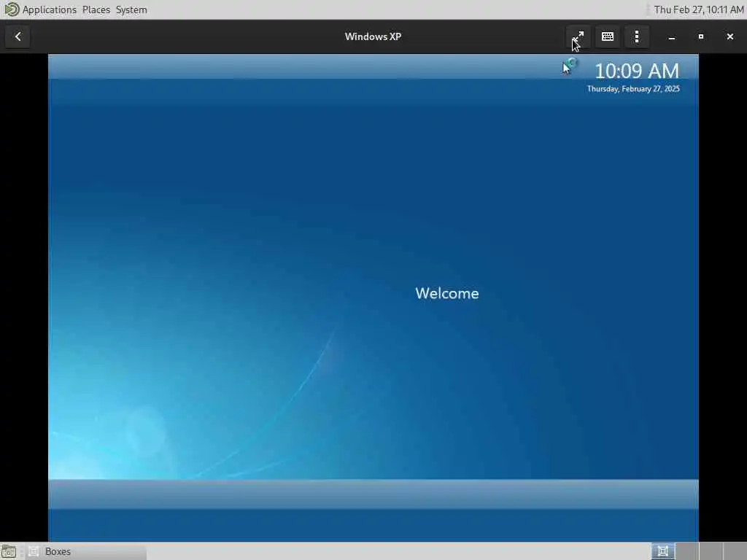Close the Boxes window
The height and width of the screenshot is (560, 747).
coord(729,36)
